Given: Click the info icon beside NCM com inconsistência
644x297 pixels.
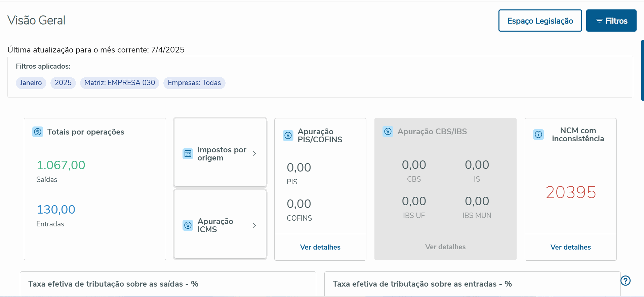Looking at the screenshot, I should [538, 135].
